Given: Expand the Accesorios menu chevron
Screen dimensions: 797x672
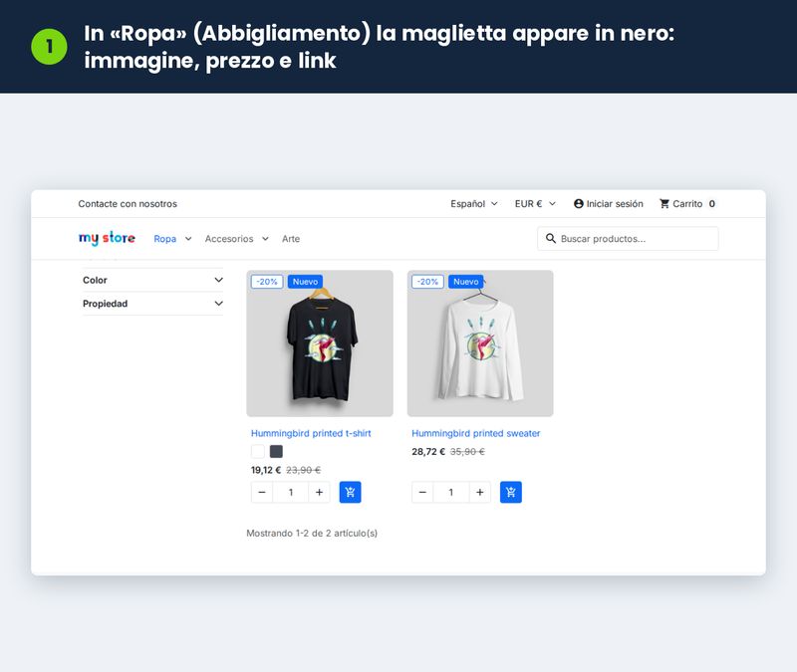Looking at the screenshot, I should [265, 239].
